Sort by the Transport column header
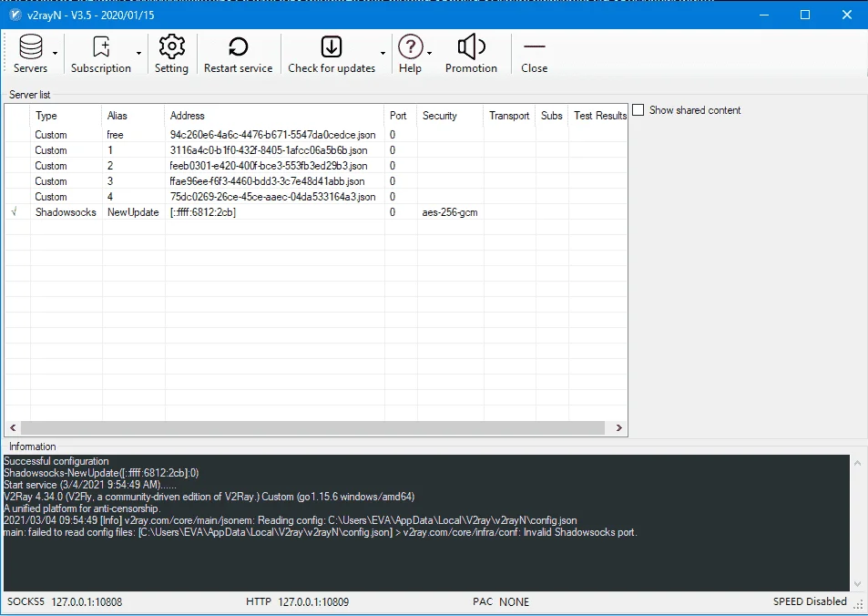 point(509,115)
